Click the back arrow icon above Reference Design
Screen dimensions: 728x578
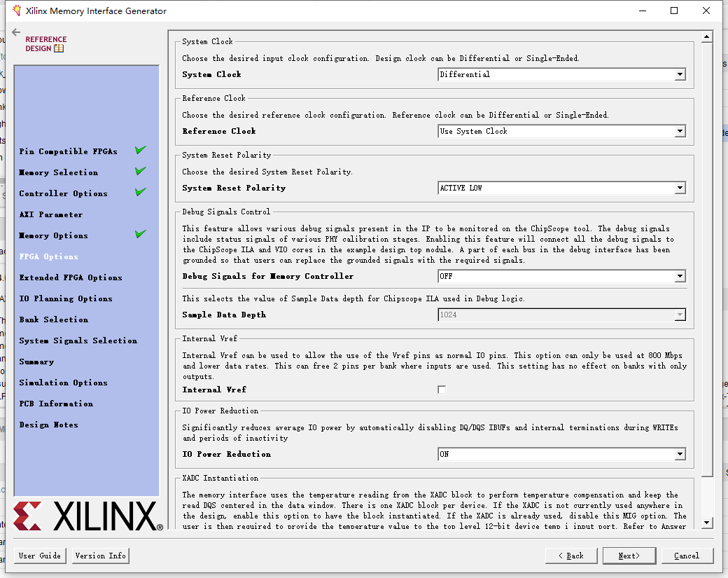pos(16,32)
